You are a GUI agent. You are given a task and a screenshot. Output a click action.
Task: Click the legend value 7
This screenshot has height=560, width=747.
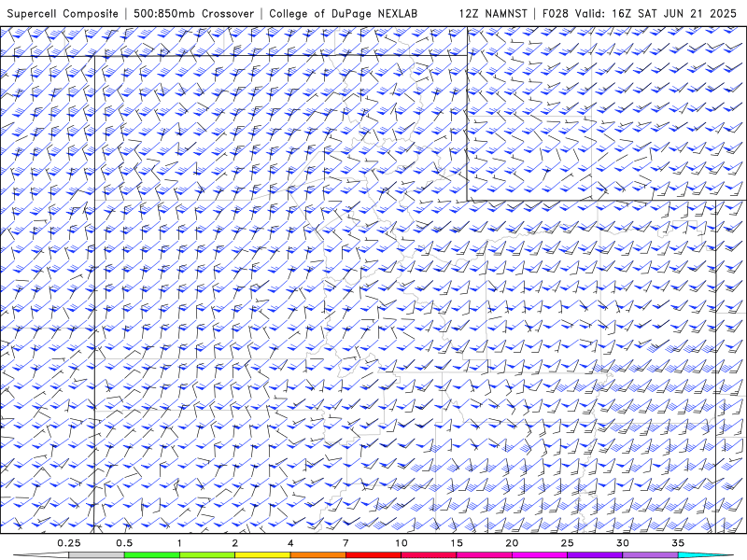345,543
